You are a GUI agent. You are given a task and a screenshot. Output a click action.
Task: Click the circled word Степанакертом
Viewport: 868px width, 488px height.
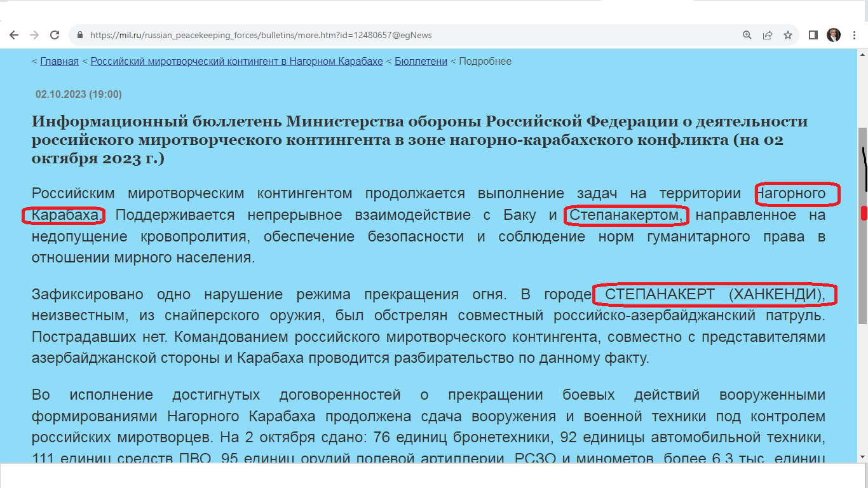[x=626, y=216]
